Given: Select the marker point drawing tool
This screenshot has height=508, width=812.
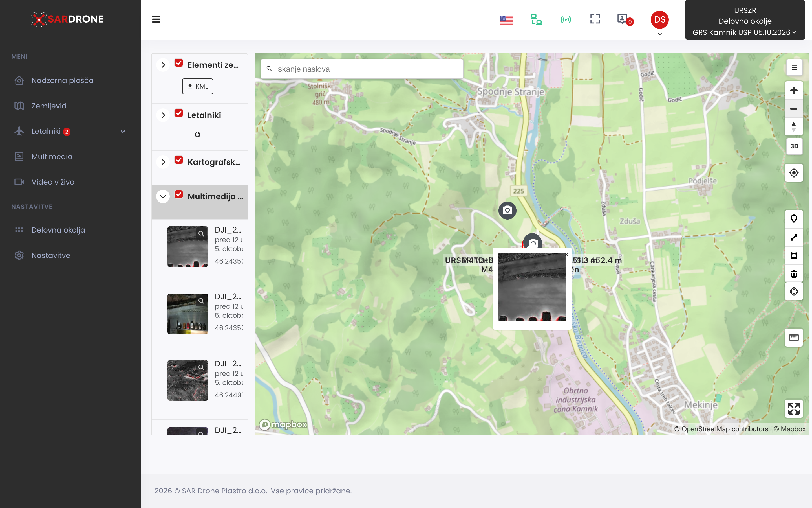Looking at the screenshot, I should (x=794, y=219).
